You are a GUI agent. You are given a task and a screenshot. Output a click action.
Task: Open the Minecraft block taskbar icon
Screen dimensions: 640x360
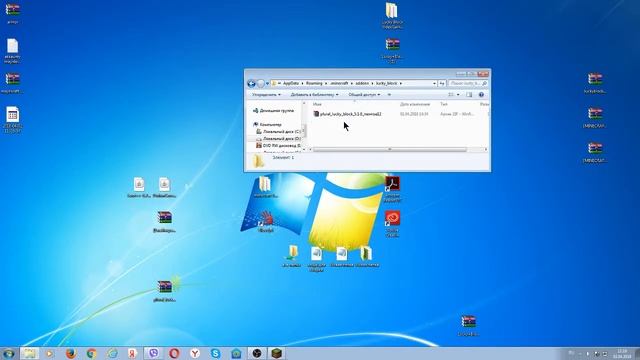(x=277, y=353)
